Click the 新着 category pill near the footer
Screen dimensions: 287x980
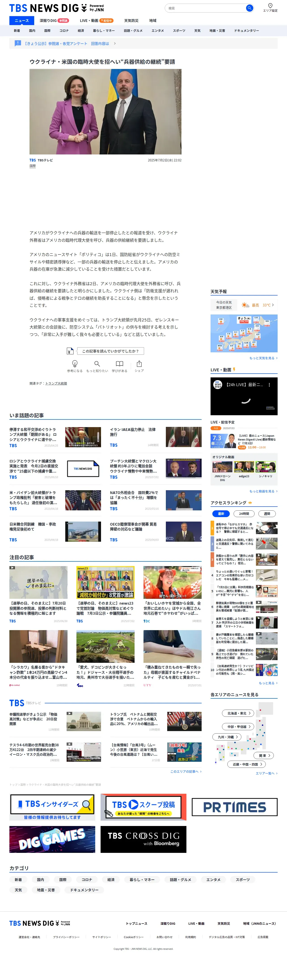(x=18, y=879)
